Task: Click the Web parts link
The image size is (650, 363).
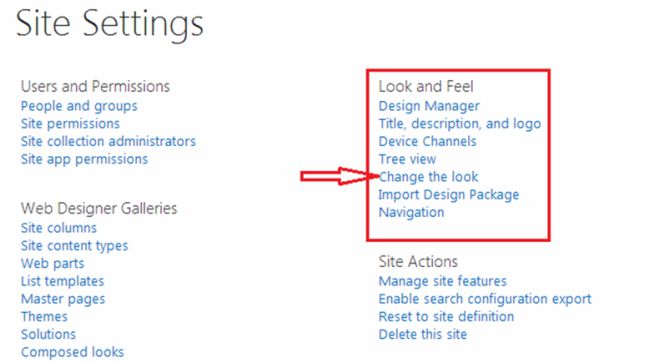Action: [52, 264]
